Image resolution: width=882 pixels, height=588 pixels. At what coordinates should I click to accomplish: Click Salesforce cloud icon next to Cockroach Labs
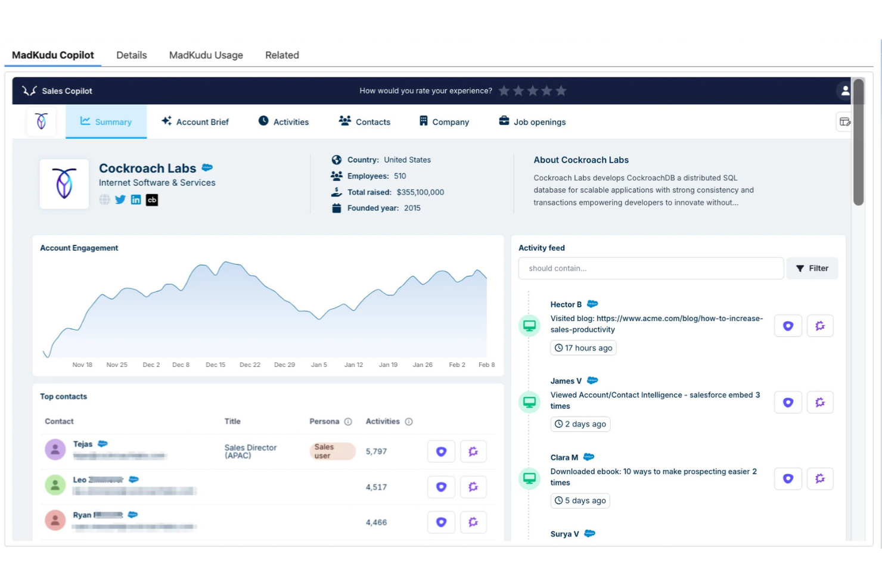207,167
